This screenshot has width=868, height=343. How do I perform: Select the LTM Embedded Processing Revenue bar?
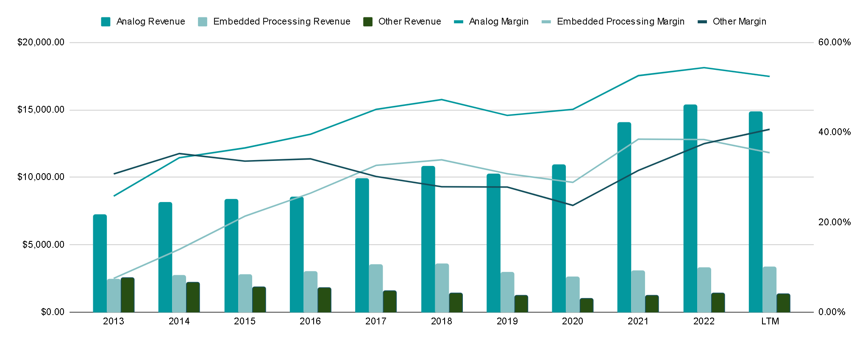[769, 290]
